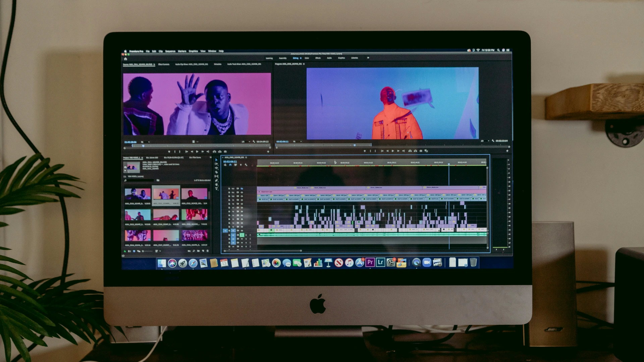Image resolution: width=644 pixels, height=362 pixels.
Task: Open Lightroom from the dock
Action: click(x=380, y=262)
